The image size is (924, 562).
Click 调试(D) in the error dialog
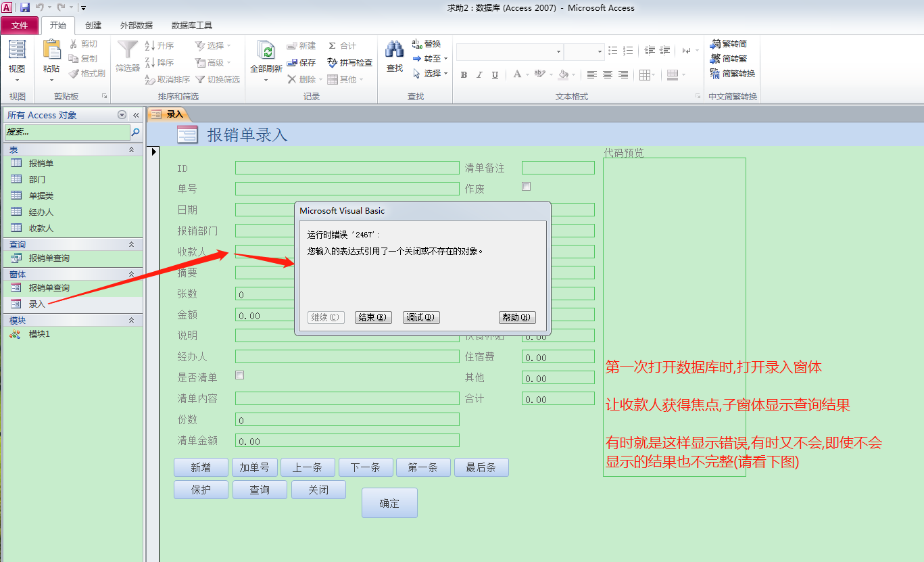[x=421, y=317]
